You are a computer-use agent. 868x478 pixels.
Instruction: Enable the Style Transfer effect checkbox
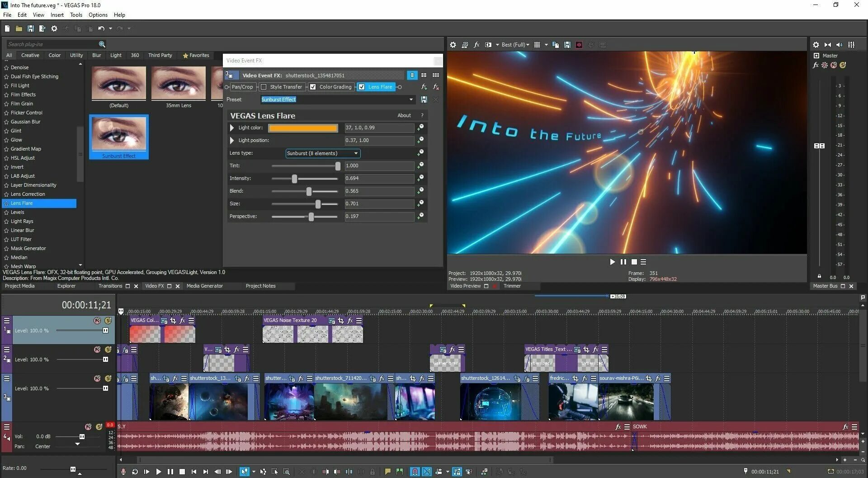point(264,87)
